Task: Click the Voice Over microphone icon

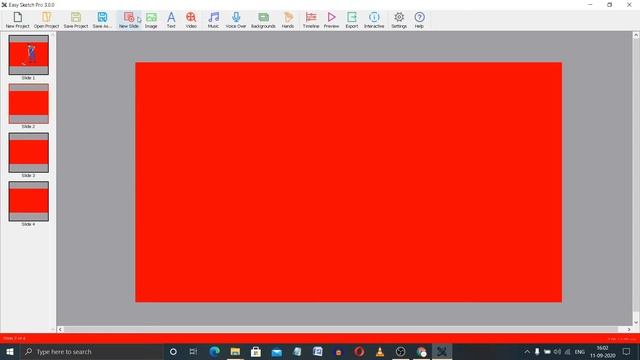Action: click(x=236, y=20)
